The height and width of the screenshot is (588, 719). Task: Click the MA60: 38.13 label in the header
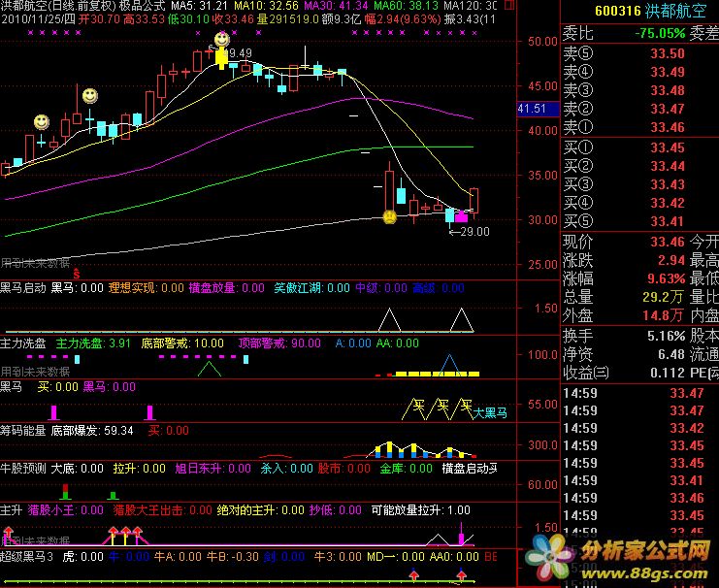pos(406,6)
